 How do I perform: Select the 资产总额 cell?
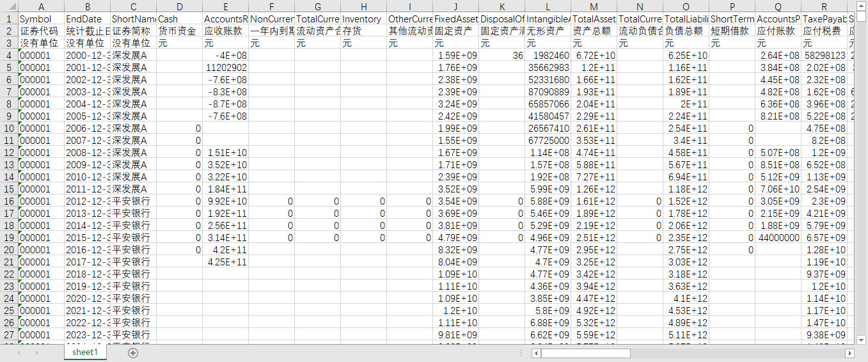[594, 31]
